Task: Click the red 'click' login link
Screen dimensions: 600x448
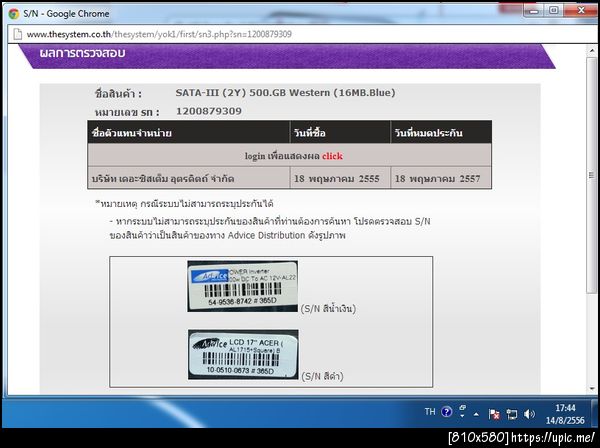Action: tap(332, 156)
